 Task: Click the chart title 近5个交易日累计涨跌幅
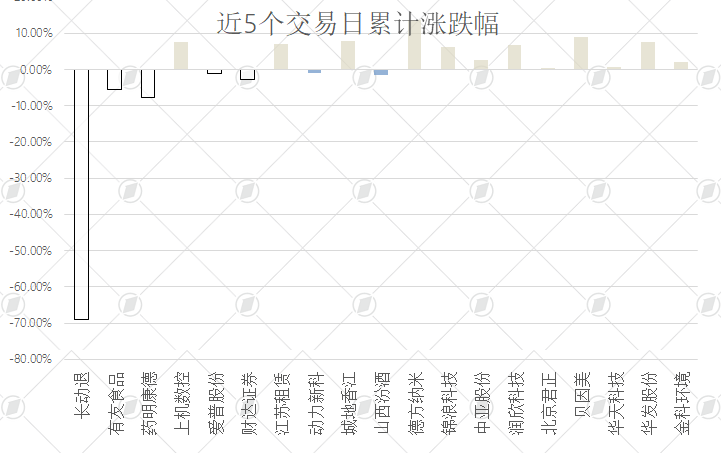[358, 24]
